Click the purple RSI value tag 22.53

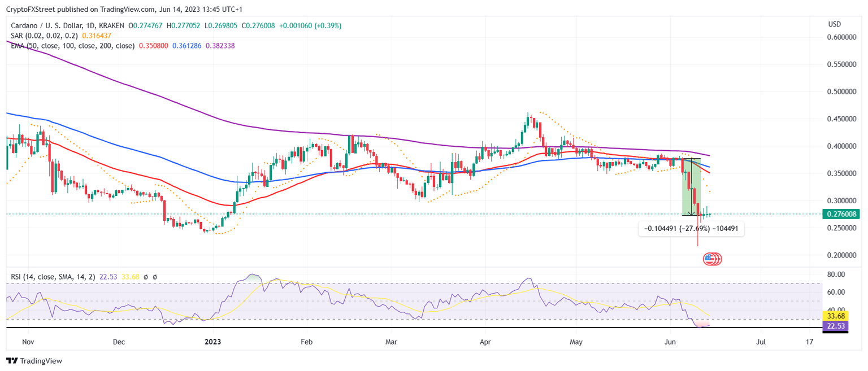[835, 326]
